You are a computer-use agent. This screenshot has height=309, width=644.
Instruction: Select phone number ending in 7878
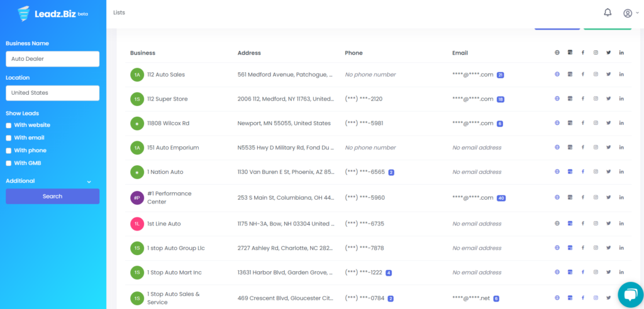364,248
